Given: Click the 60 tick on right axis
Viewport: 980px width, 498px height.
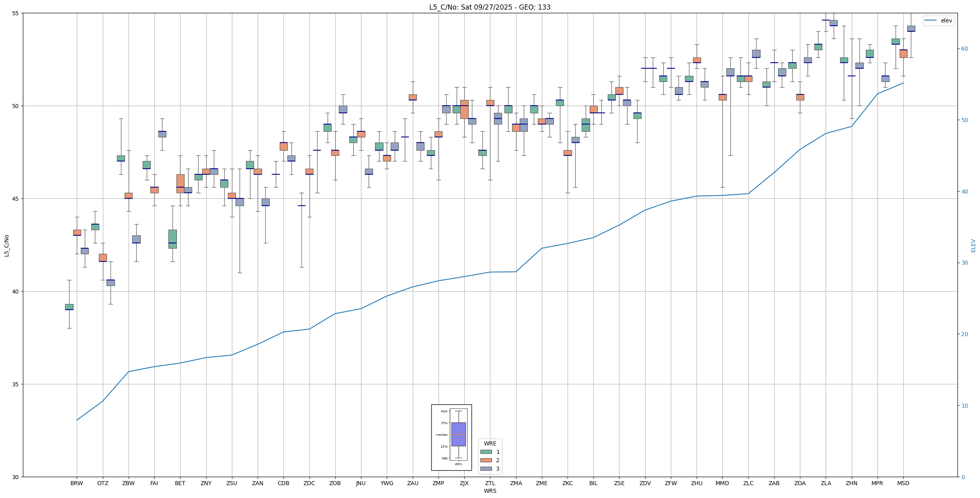Looking at the screenshot, I should tap(964, 49).
